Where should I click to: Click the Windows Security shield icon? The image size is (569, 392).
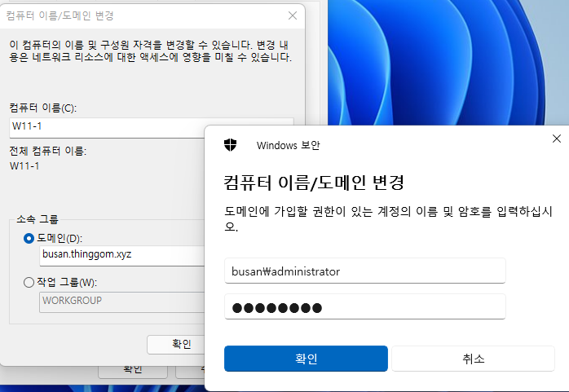(230, 145)
